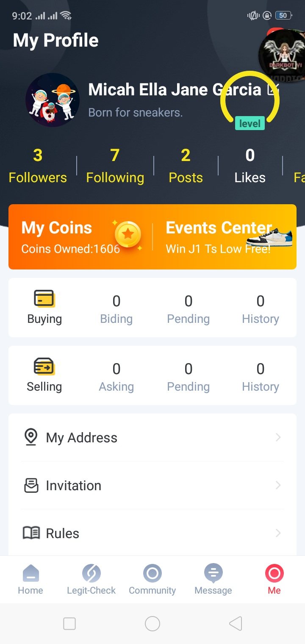Image resolution: width=305 pixels, height=644 pixels.
Task: Expand Rules row chevron
Action: (x=278, y=533)
